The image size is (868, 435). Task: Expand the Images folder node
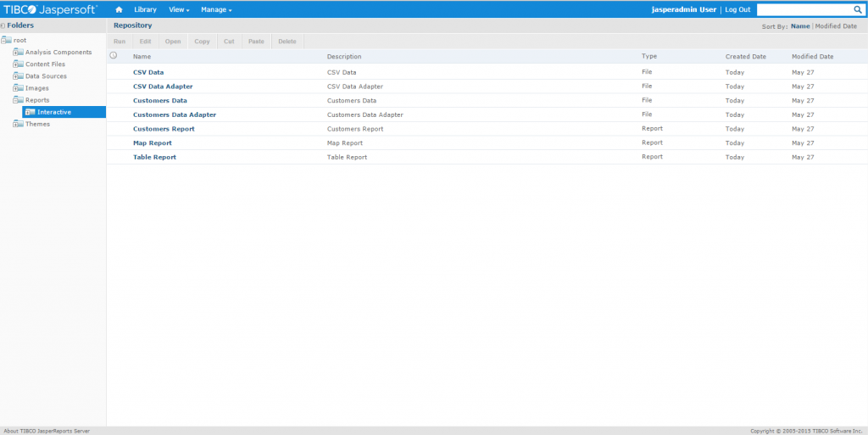(x=15, y=88)
